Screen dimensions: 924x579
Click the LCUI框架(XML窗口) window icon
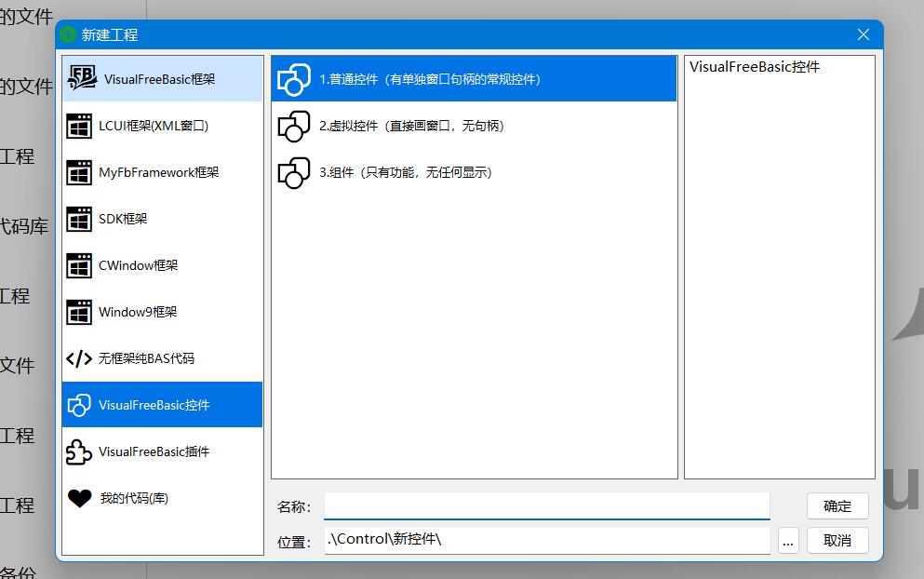(79, 126)
